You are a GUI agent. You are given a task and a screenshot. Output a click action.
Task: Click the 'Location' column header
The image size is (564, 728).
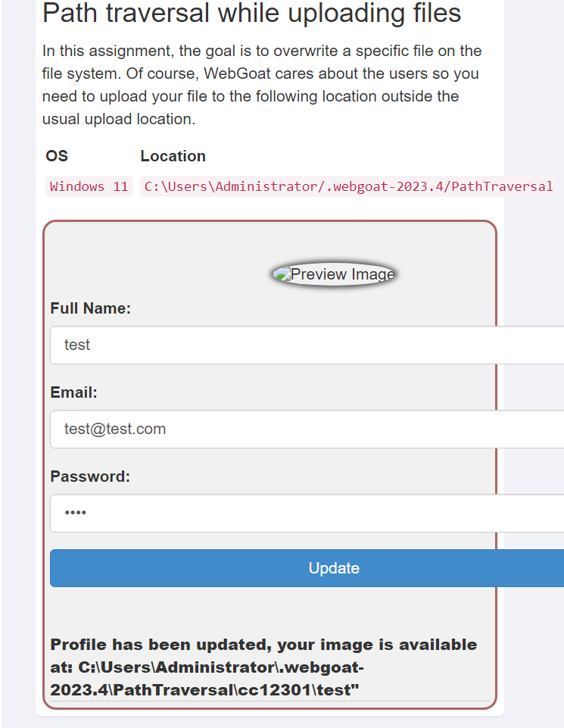tap(173, 156)
